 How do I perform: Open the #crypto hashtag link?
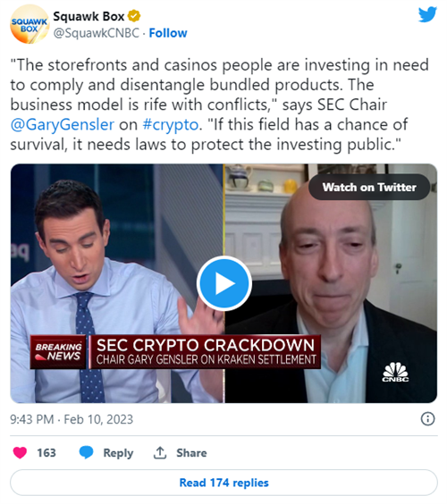171,125
